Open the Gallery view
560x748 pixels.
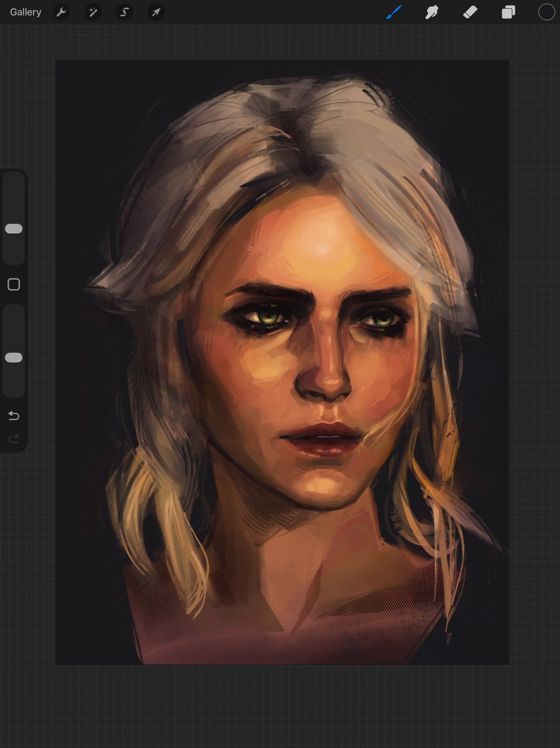(x=26, y=12)
